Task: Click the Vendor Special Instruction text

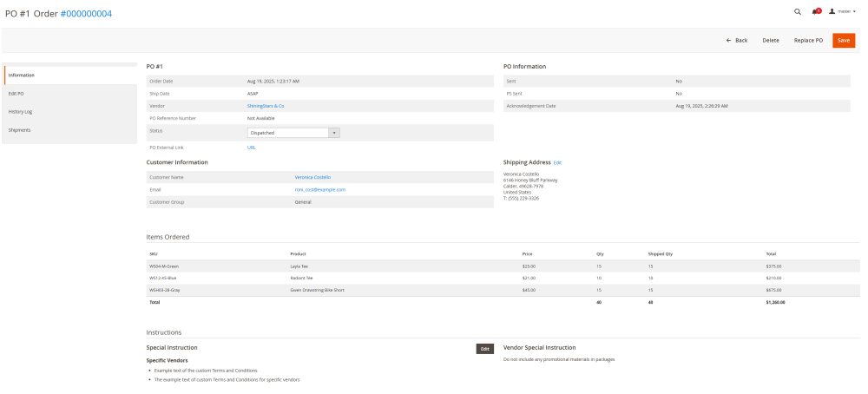Action: [559, 359]
